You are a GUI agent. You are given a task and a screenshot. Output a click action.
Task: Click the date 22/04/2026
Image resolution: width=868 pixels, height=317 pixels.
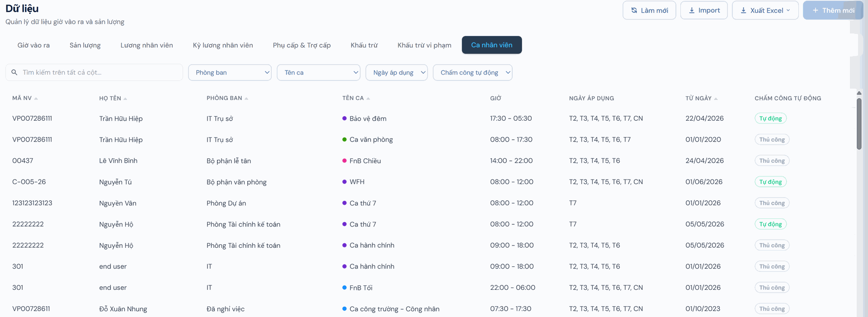pyautogui.click(x=704, y=118)
